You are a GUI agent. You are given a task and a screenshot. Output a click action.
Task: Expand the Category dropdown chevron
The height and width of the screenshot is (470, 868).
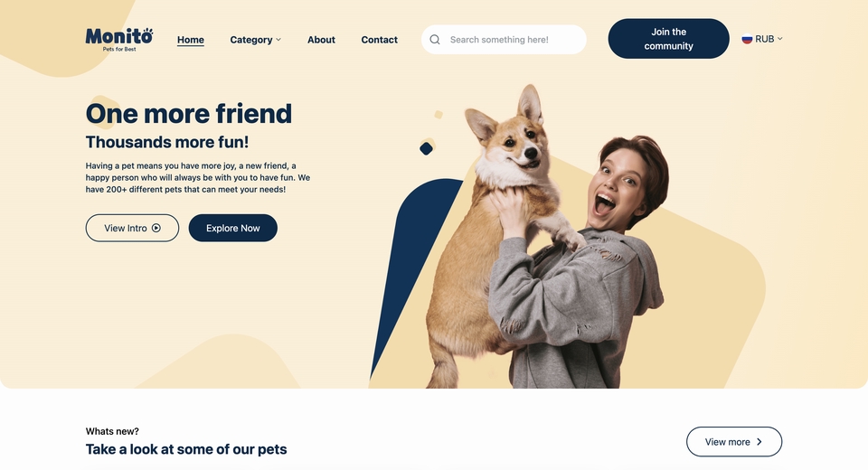pos(278,40)
